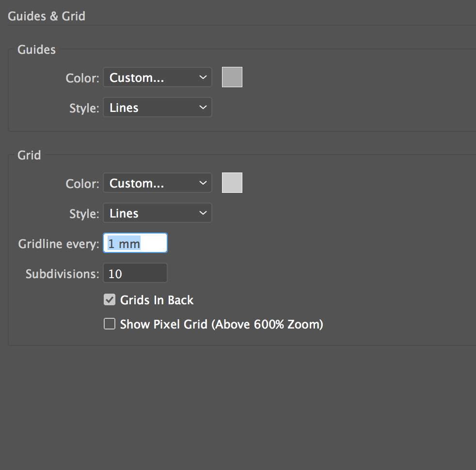Click the Gridline every input field

tap(135, 243)
